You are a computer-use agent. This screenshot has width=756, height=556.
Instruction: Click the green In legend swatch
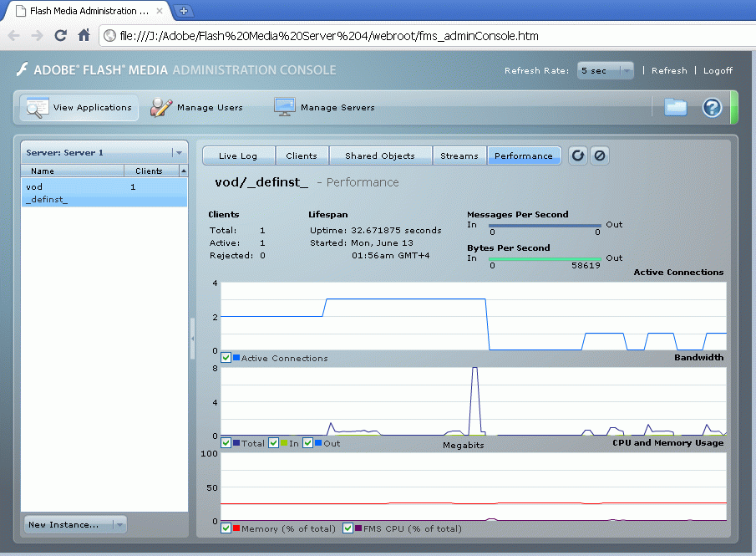click(284, 442)
